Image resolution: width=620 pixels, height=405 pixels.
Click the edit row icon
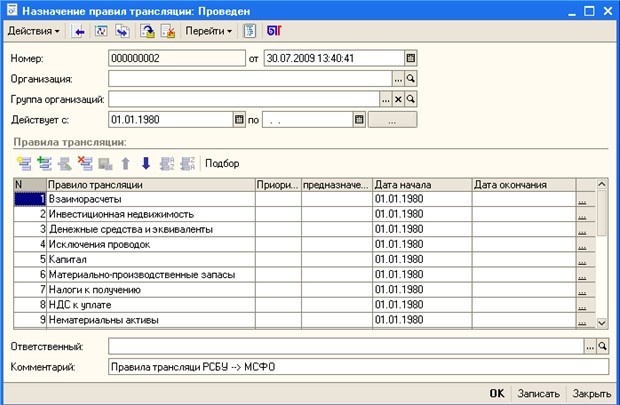[x=65, y=163]
